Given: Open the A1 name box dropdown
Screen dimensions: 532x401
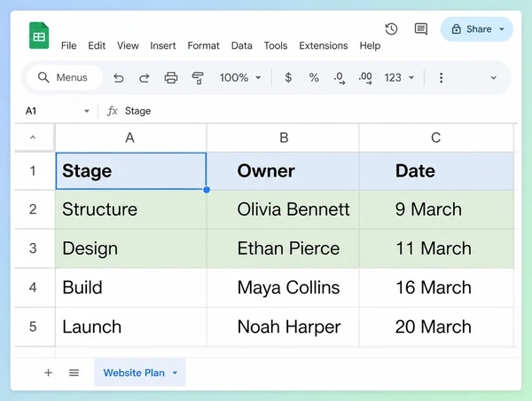Looking at the screenshot, I should pos(87,111).
